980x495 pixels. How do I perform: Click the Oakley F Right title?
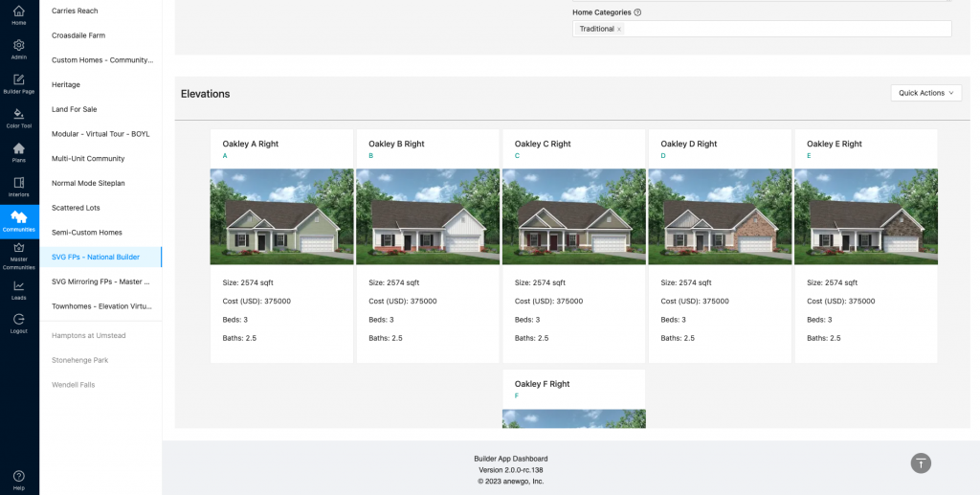tap(542, 384)
